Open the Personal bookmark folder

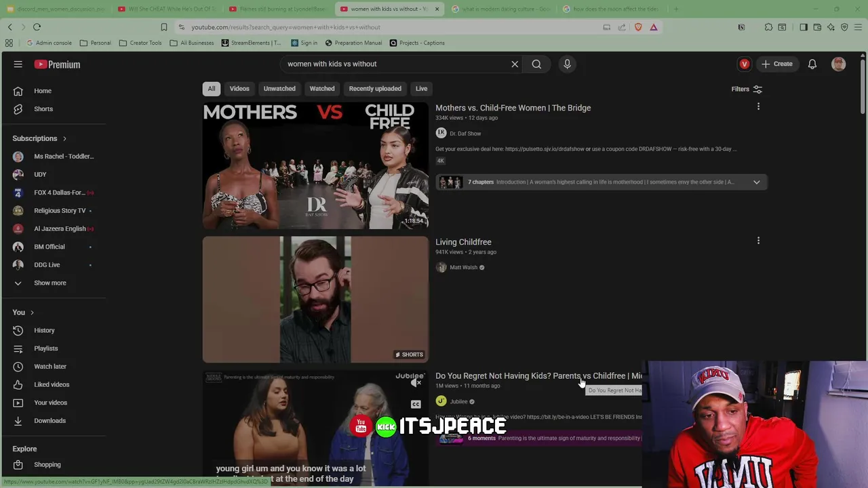coord(95,43)
